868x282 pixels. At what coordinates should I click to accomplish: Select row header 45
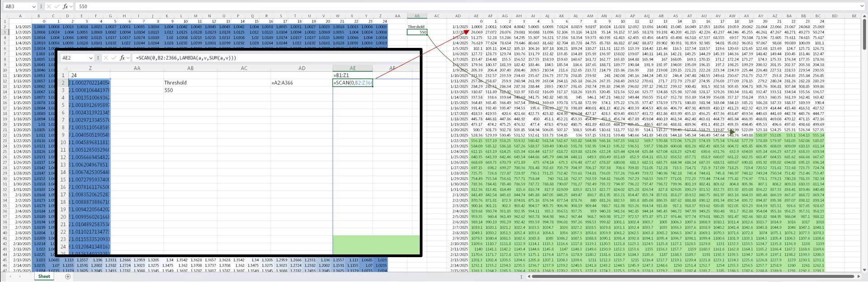(x=5, y=260)
